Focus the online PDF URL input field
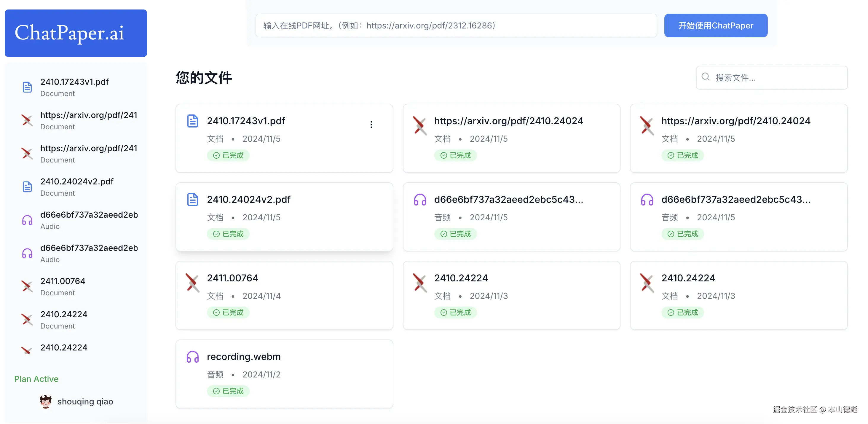The image size is (868, 424). pos(456,25)
